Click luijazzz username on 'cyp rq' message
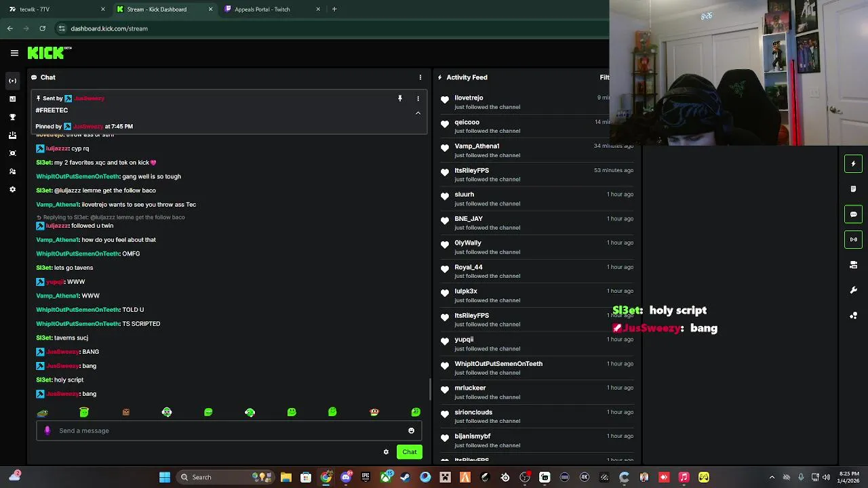 pos(57,148)
